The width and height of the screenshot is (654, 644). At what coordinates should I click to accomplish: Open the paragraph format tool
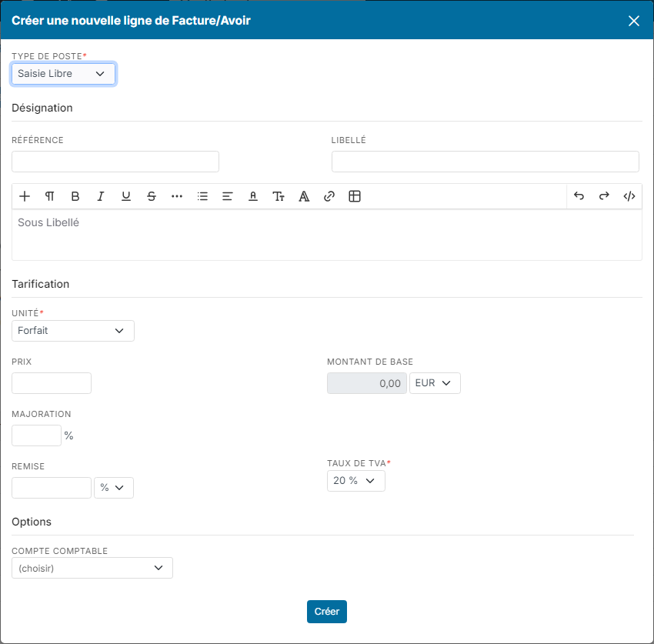tap(50, 196)
